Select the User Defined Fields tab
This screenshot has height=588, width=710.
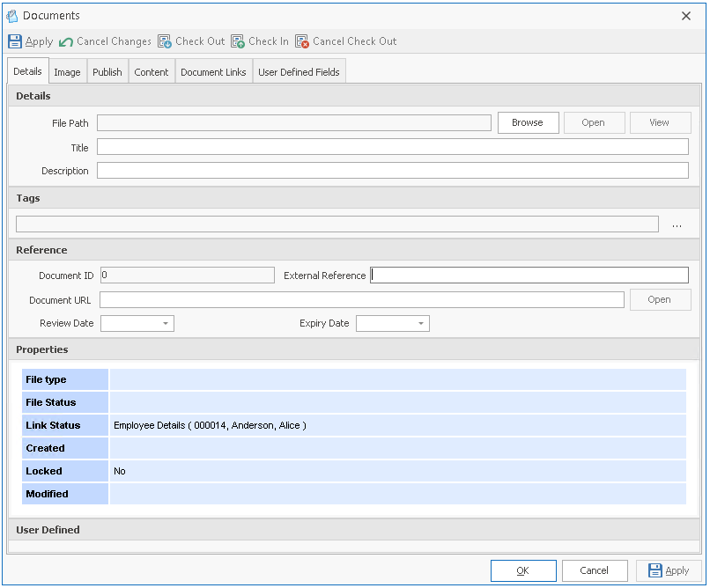[299, 70]
